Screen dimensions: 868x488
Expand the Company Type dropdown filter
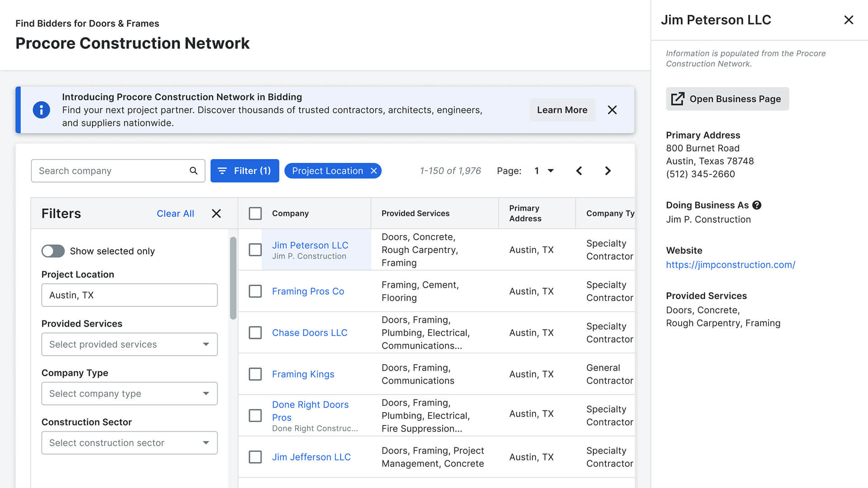[x=129, y=393]
